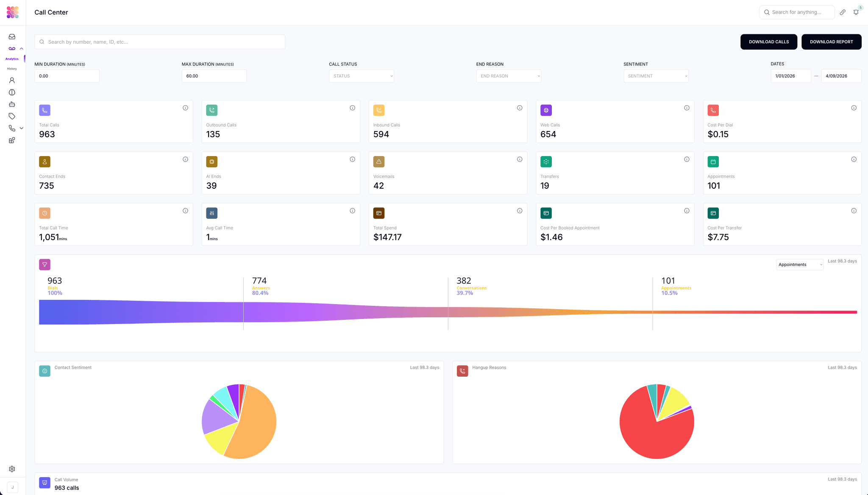The height and width of the screenshot is (495, 868).
Task: Click the tags icon in sidebar
Action: 12,116
